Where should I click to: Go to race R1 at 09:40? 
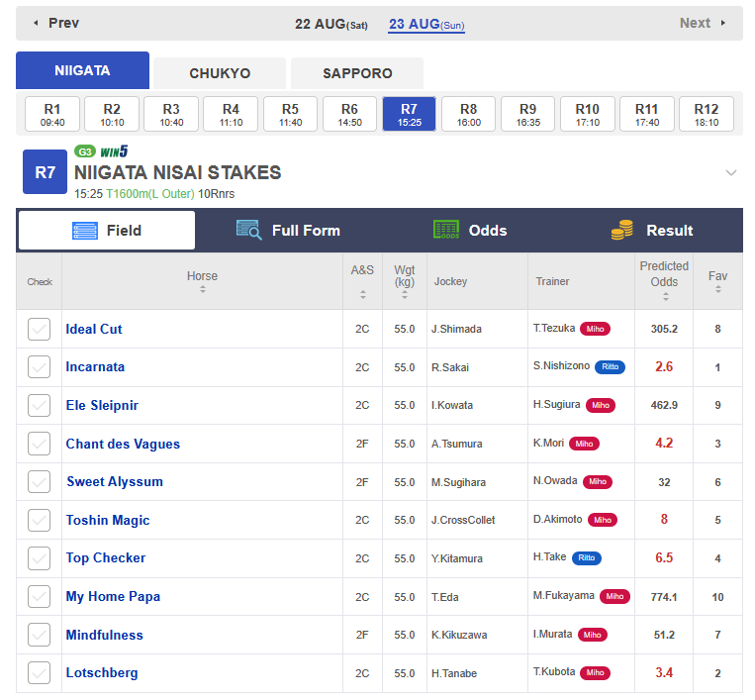pyautogui.click(x=52, y=114)
